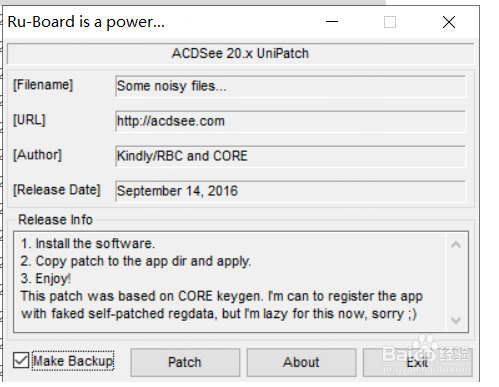
Task: Close the Ru-Board patch window
Action: pyautogui.click(x=449, y=22)
